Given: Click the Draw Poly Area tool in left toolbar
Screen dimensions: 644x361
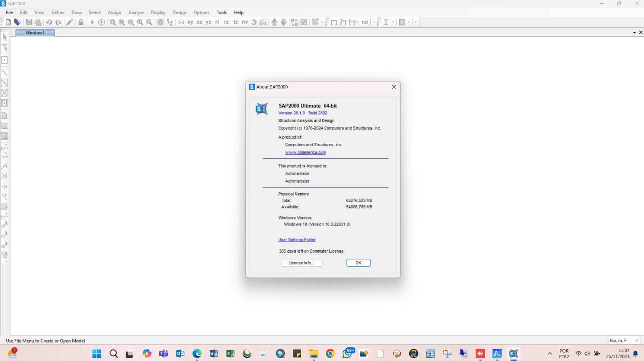Looking at the screenshot, I should pyautogui.click(x=5, y=116).
